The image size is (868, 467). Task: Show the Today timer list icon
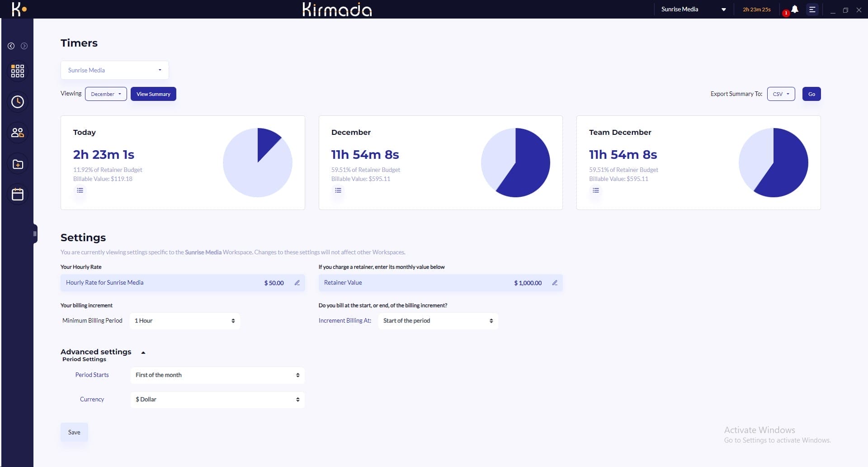point(80,191)
